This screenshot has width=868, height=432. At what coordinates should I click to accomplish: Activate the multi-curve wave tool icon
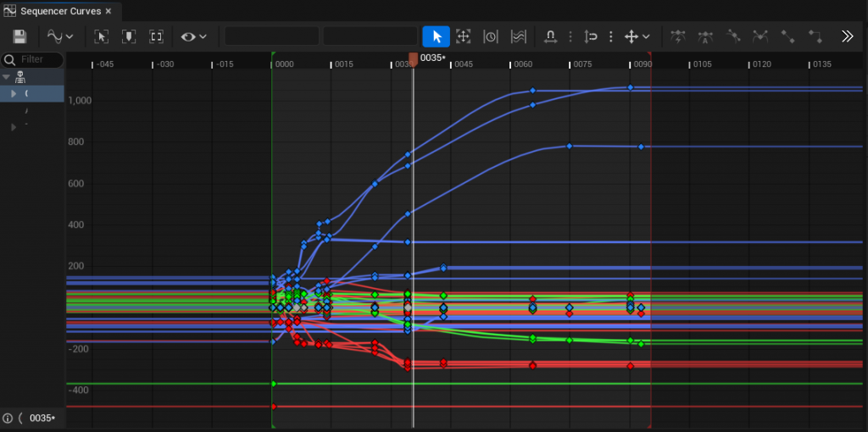click(x=518, y=36)
